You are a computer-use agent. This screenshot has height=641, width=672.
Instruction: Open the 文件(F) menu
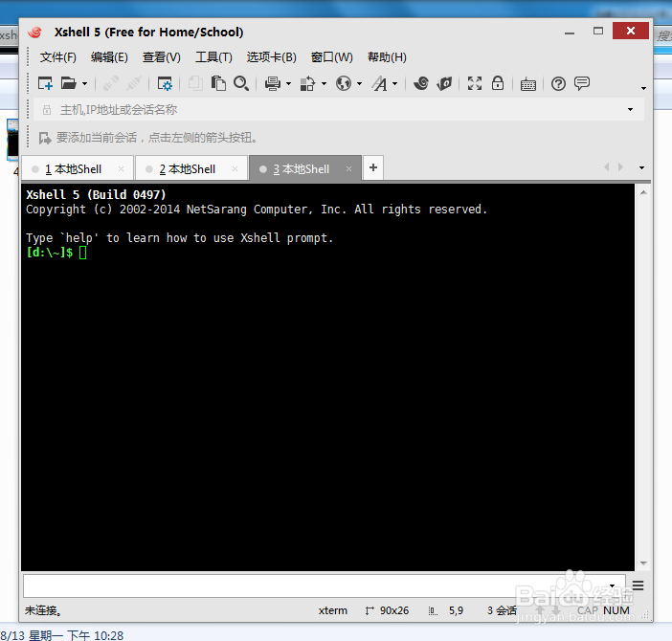(x=58, y=57)
